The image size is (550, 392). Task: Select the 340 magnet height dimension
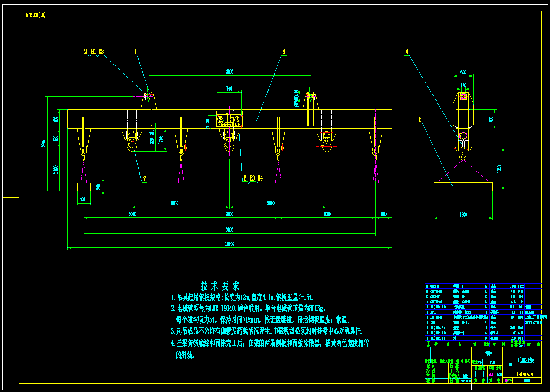pyautogui.click(x=98, y=187)
